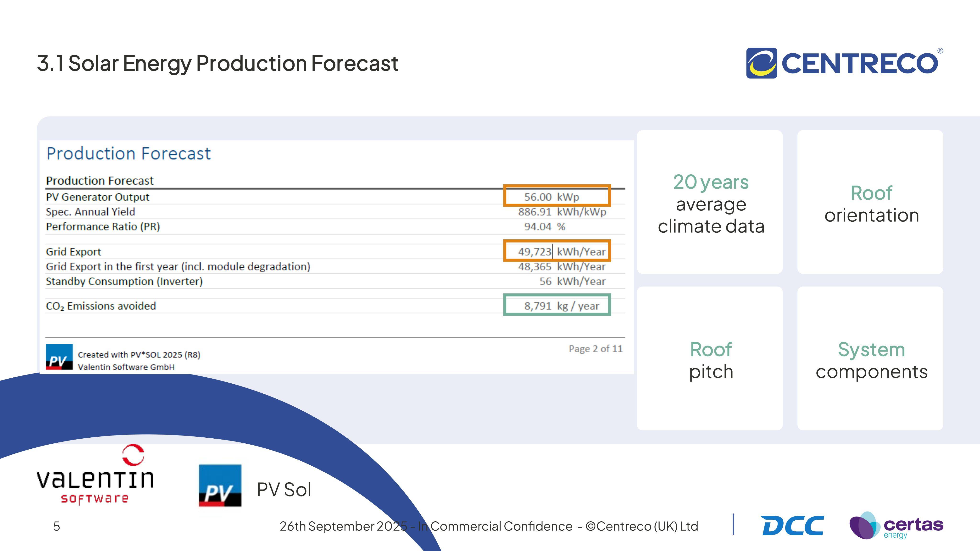Click the Certas Energy logo
The image size is (980, 551).
click(896, 525)
